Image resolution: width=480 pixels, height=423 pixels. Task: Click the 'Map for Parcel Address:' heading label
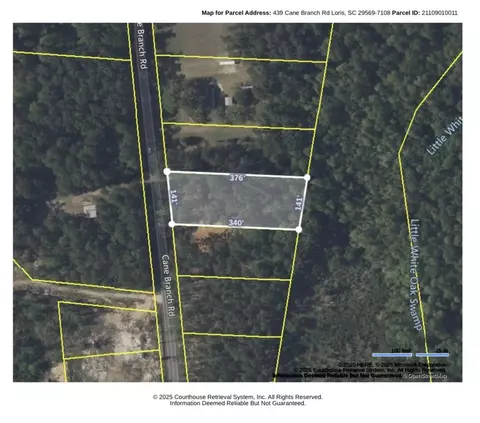[x=236, y=13]
